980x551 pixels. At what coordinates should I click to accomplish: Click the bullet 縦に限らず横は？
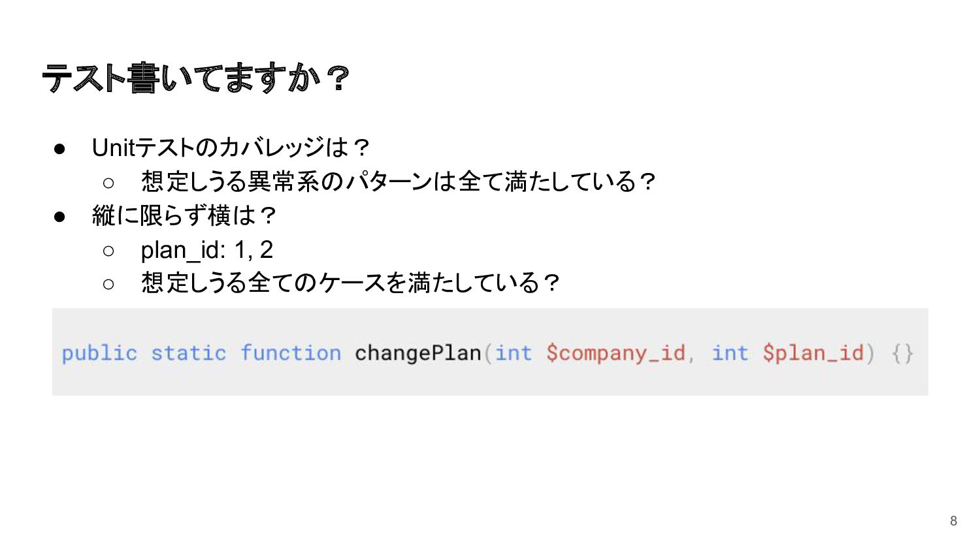(185, 215)
